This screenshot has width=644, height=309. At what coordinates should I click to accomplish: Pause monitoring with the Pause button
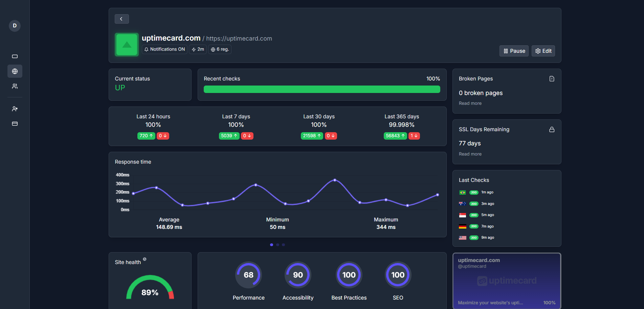(x=514, y=51)
